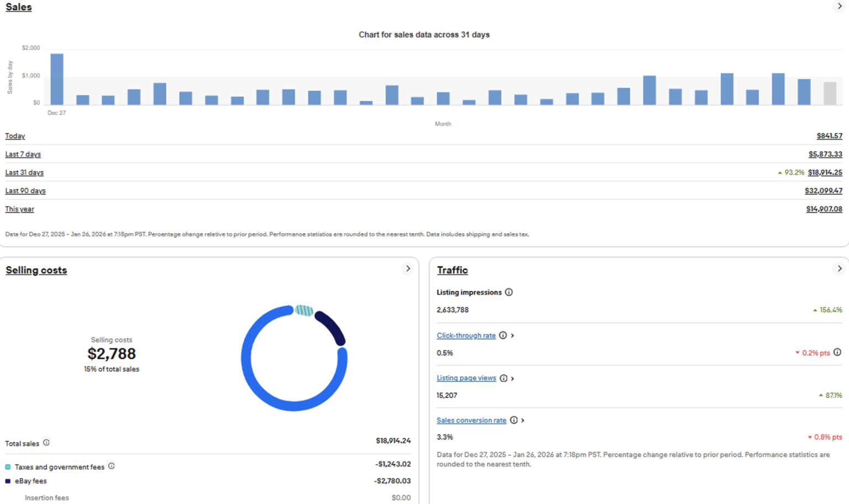Image resolution: width=849 pixels, height=504 pixels.
Task: Open the $18,914.25 Last 31 days amount
Action: [825, 172]
